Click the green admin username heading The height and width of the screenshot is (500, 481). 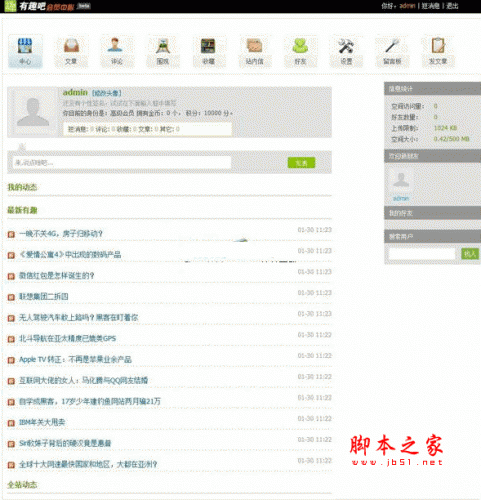coord(75,92)
